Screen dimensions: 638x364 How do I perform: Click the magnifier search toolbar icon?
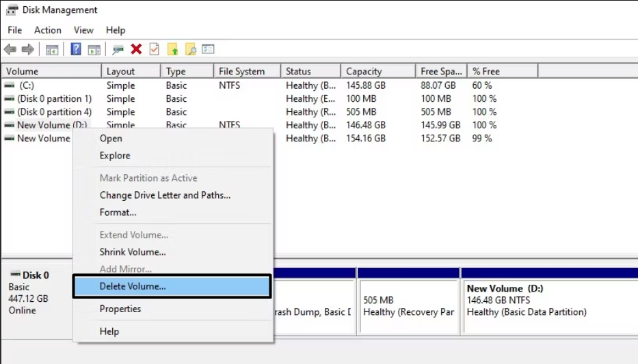coord(191,49)
